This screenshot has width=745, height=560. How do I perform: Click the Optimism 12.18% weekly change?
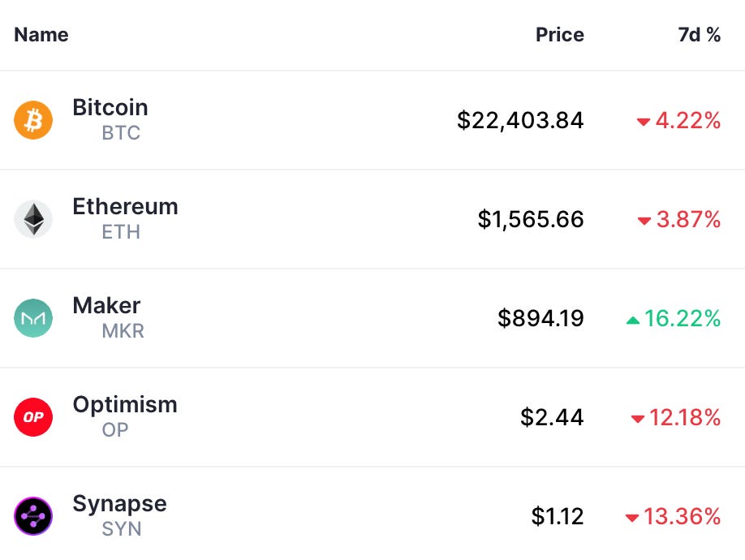(x=684, y=417)
